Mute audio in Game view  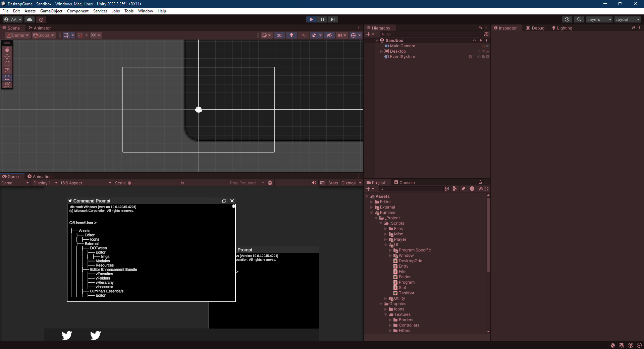pos(314,183)
